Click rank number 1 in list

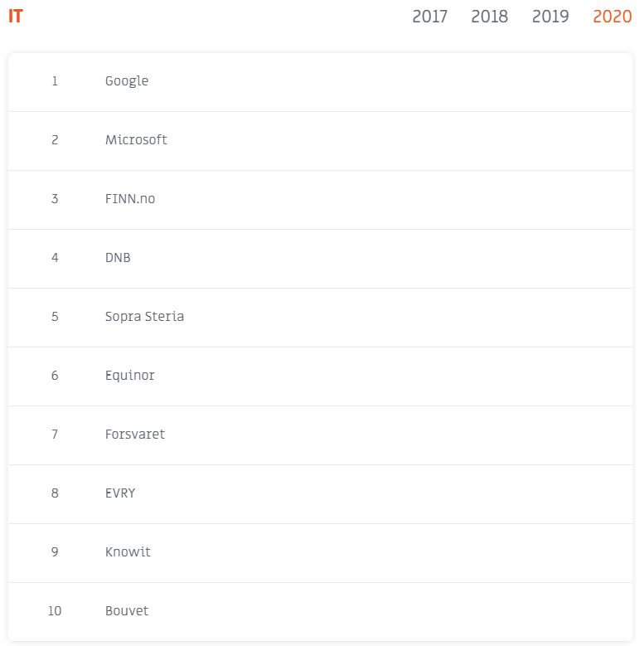pos(55,80)
